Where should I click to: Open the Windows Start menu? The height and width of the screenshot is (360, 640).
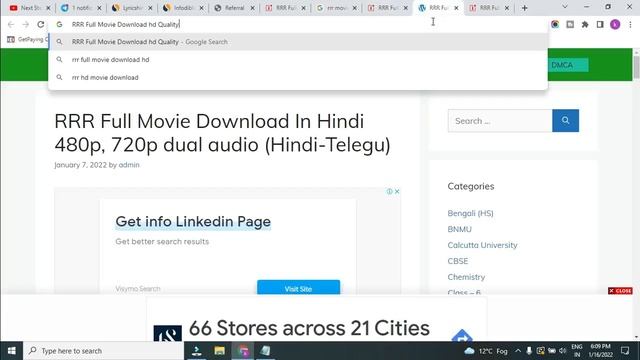point(11,351)
